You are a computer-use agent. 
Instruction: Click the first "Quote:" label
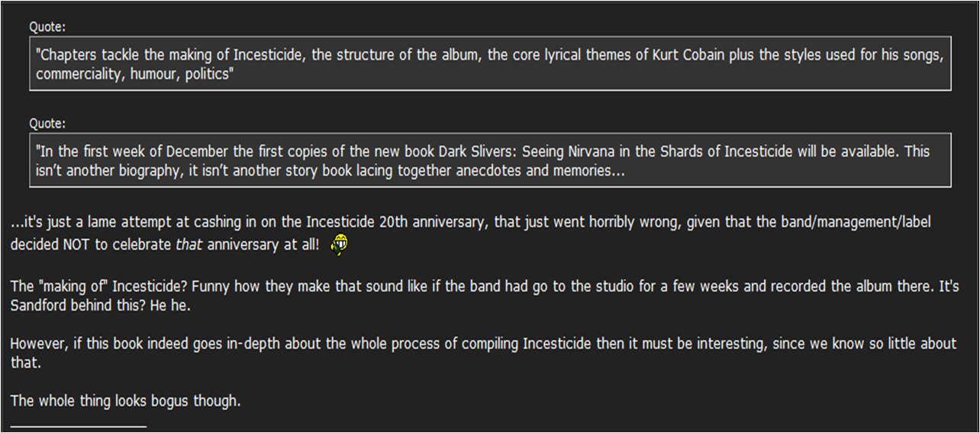47,27
